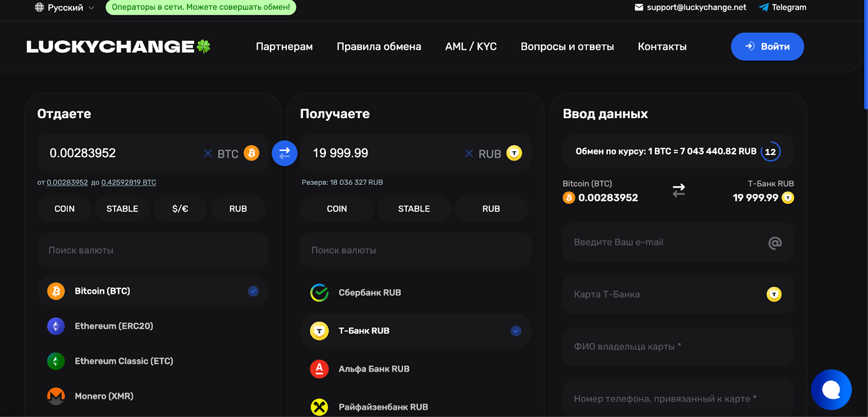This screenshot has width=868, height=417.
Task: Filter receive currencies by COIN
Action: 337,209
